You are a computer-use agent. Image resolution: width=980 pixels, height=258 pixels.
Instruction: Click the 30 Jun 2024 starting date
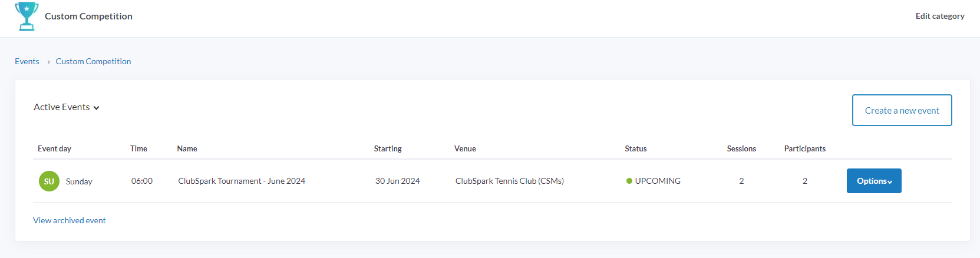(x=397, y=181)
